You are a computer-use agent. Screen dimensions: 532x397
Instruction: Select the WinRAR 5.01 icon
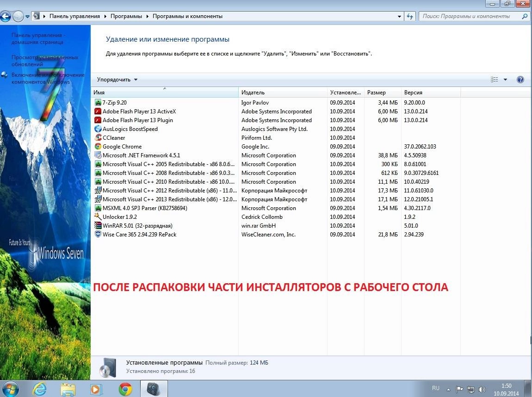98,226
